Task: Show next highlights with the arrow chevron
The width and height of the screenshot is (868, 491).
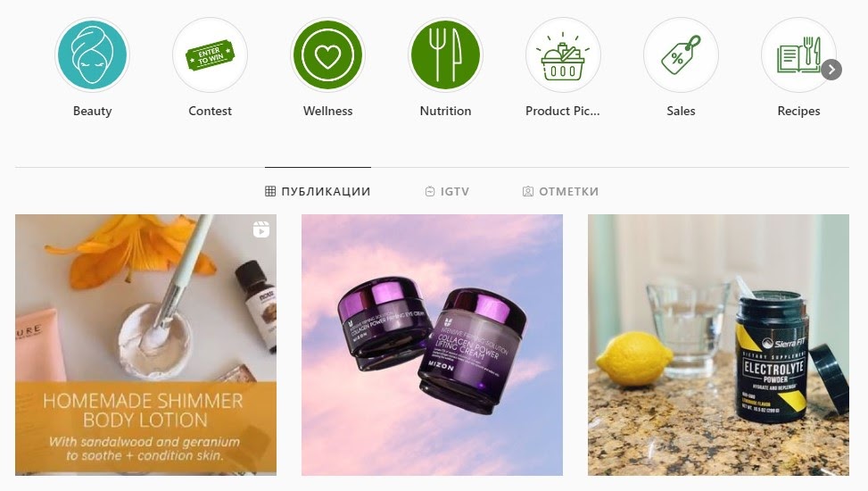Action: tap(831, 70)
